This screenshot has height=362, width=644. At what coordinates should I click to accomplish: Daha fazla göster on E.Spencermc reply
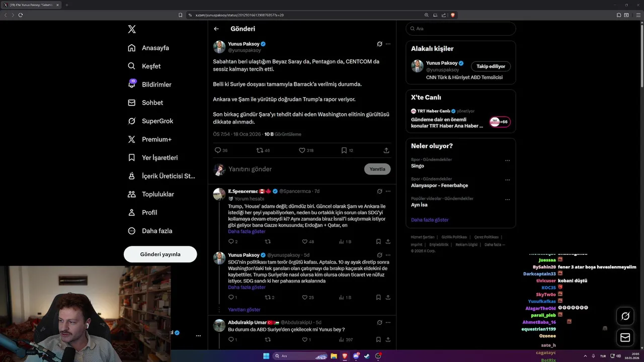(x=247, y=231)
